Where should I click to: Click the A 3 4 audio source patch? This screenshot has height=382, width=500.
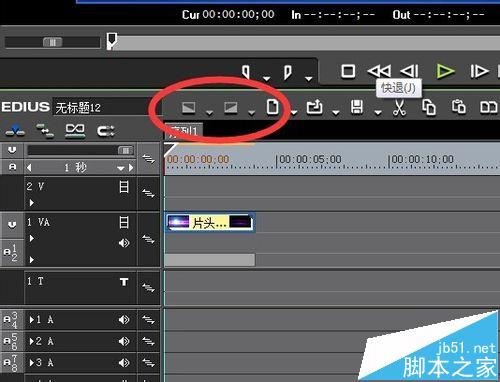click(x=11, y=320)
